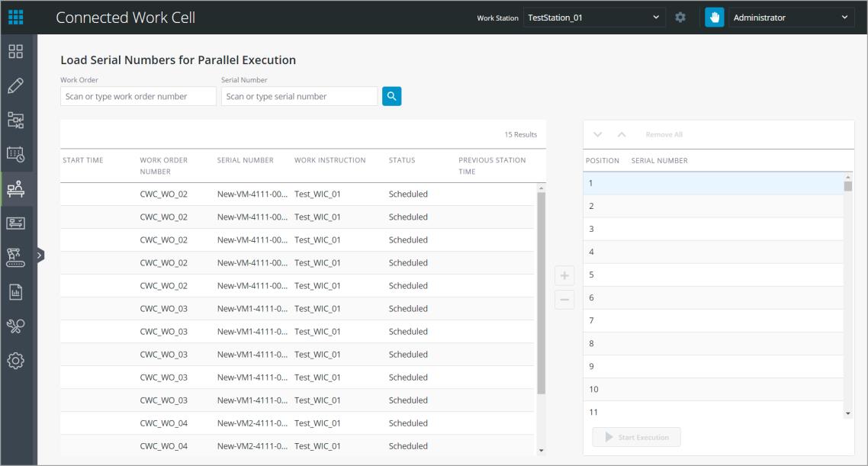The image size is (868, 466).
Task: Expand the Administrator user dropdown
Action: pos(790,18)
